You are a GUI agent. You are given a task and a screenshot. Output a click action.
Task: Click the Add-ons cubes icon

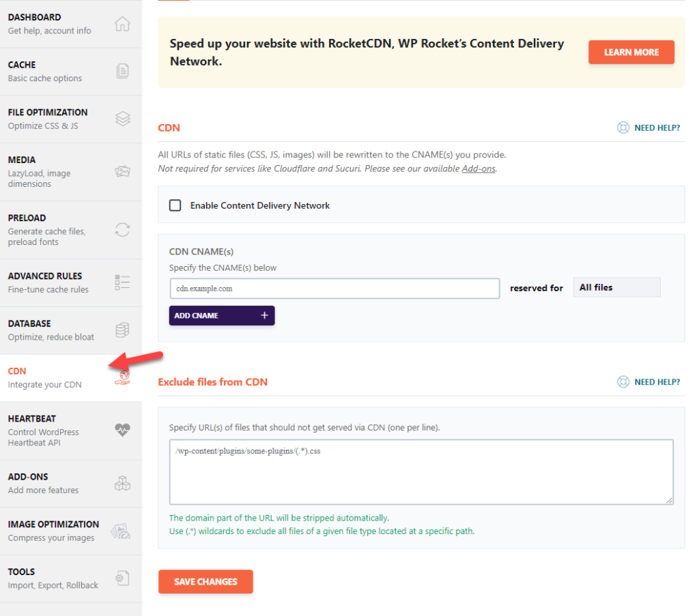pos(123,483)
